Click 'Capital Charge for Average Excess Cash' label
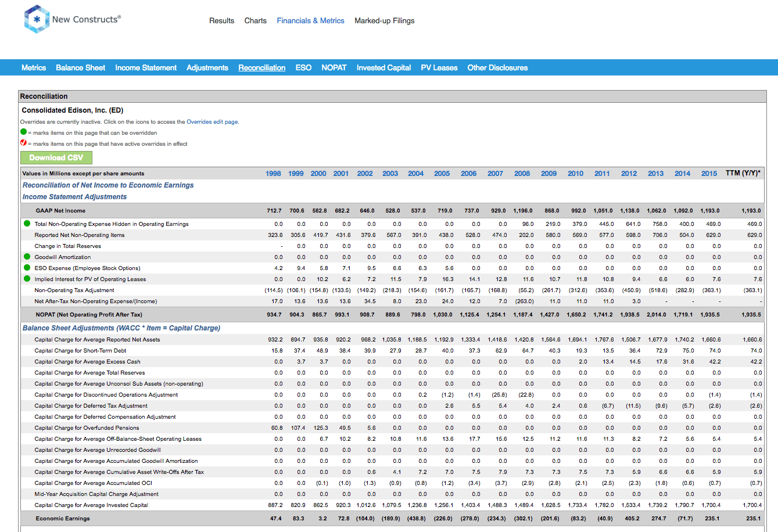Viewport: 778px width, 532px height. pyautogui.click(x=87, y=361)
